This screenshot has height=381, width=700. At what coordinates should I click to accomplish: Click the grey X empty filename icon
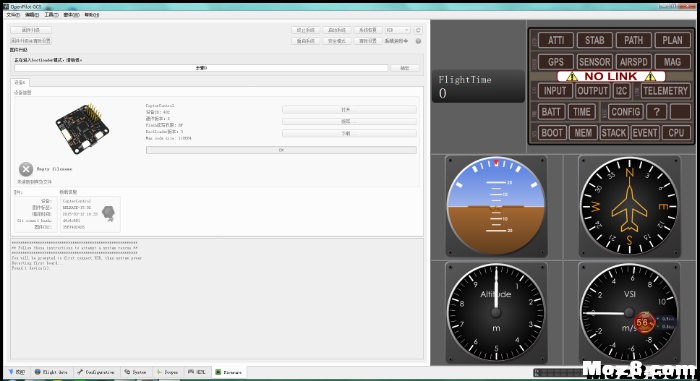26,169
